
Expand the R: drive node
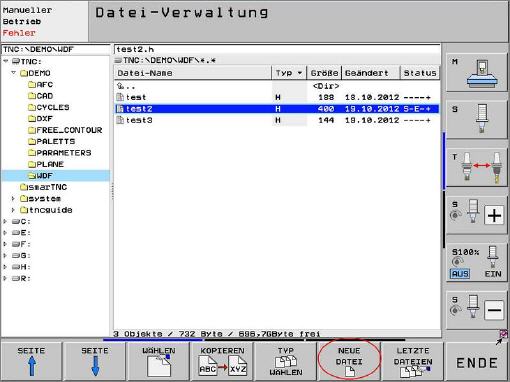pos(5,278)
